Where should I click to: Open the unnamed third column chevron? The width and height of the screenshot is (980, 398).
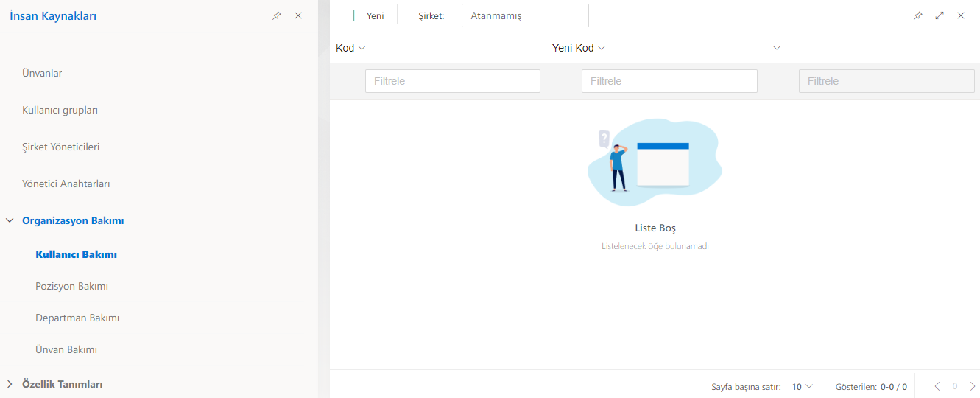[x=776, y=48]
